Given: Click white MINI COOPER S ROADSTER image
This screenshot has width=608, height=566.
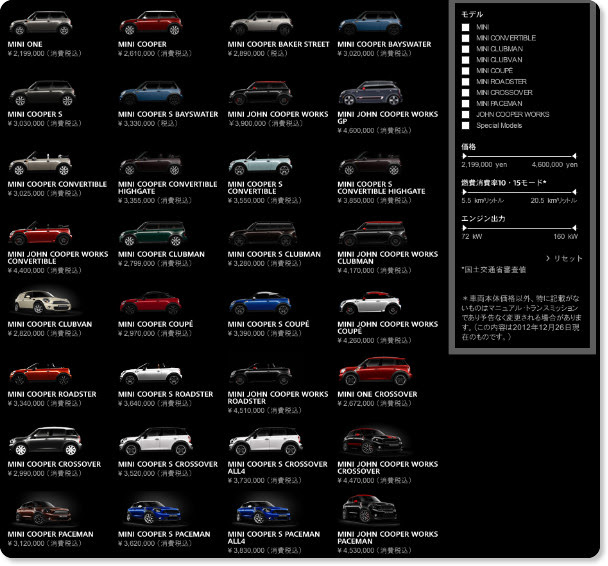Looking at the screenshot, I should coord(151,374).
